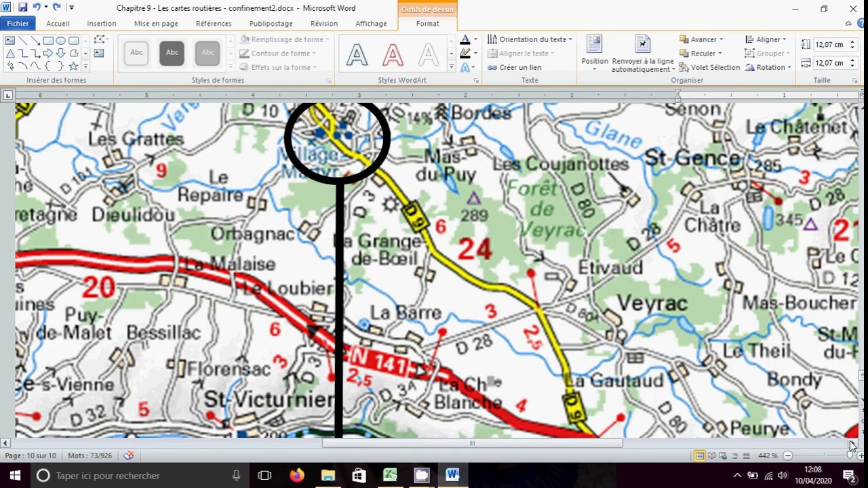Screen dimensions: 868x488
Task: Minimize the ribbon with the caret toggle
Action: [848, 24]
